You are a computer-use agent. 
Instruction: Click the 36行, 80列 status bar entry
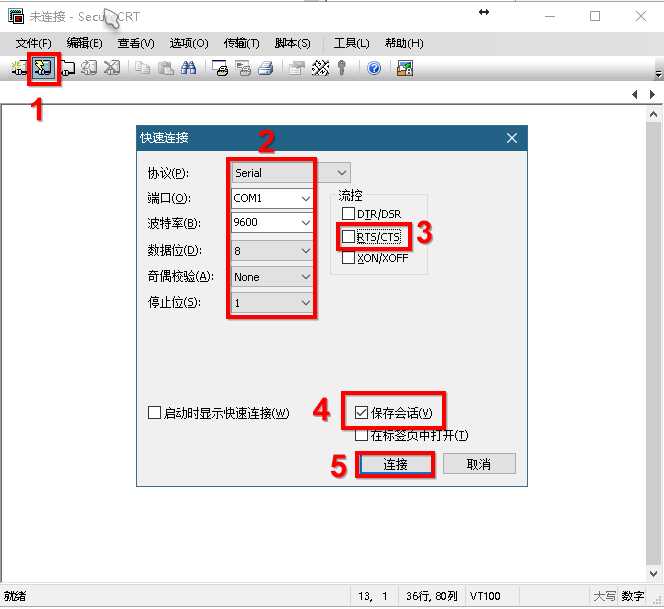pos(432,596)
